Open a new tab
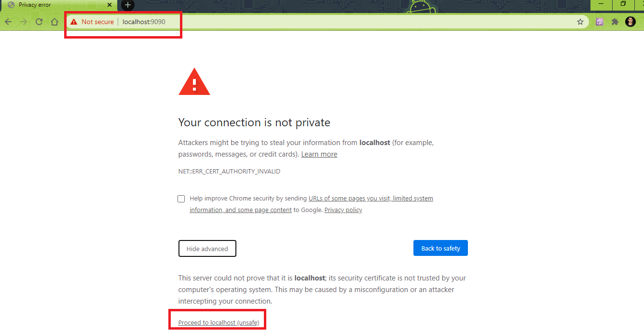 (x=127, y=5)
